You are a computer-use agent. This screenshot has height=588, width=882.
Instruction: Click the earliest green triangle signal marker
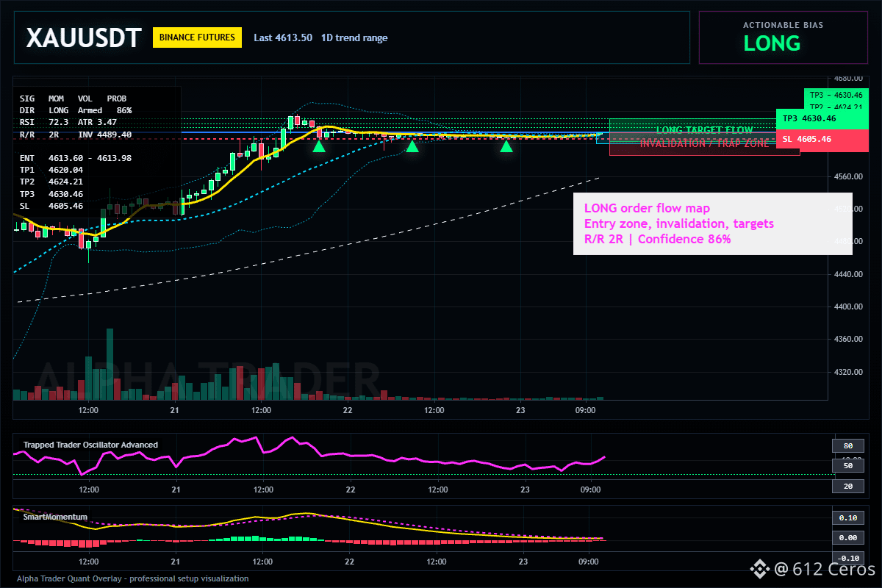click(319, 146)
